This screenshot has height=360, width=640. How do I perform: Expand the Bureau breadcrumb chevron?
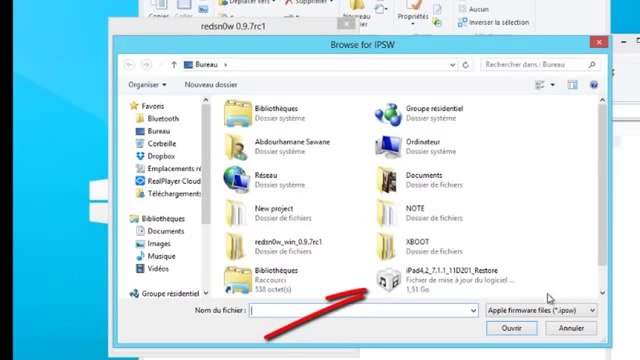225,64
